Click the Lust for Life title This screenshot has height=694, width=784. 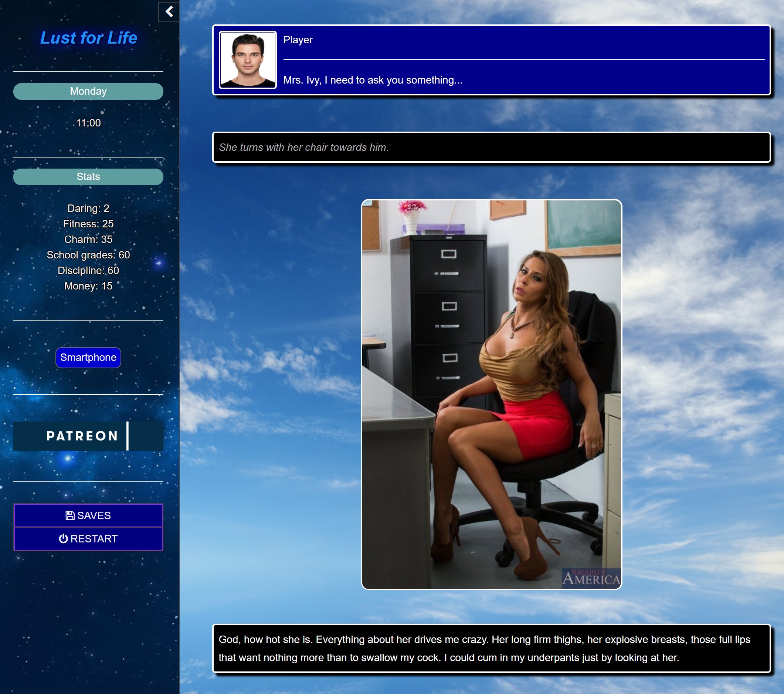(x=89, y=38)
